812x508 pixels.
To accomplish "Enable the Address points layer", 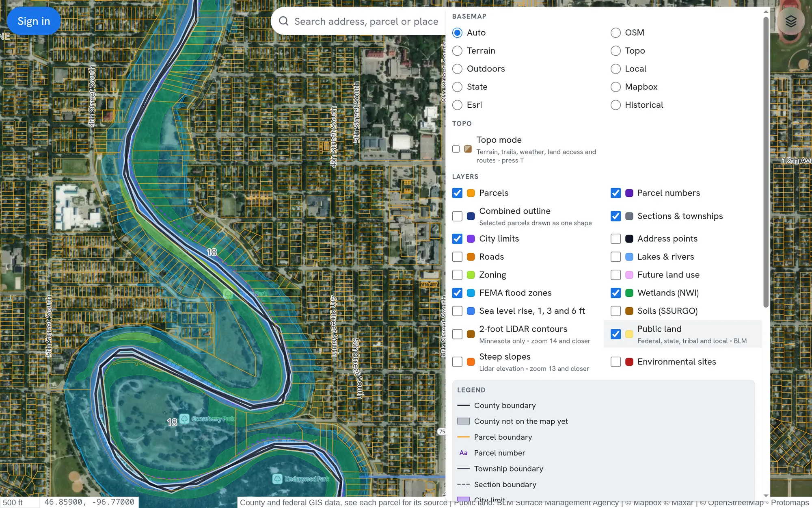I will [x=615, y=239].
